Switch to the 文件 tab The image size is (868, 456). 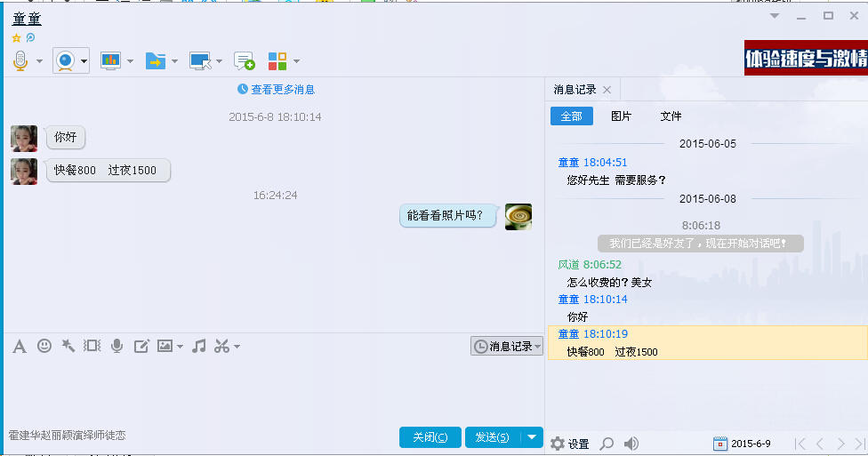[x=671, y=116]
